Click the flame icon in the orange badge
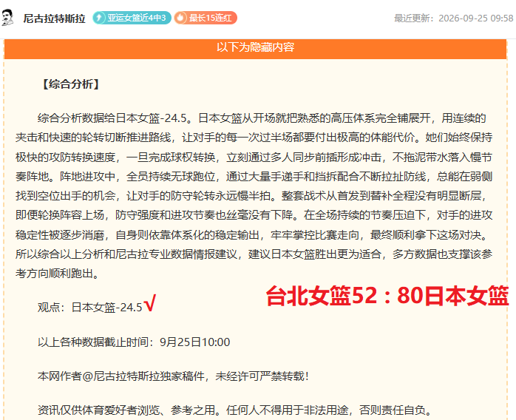This screenshot has width=516, height=420. pos(180,18)
